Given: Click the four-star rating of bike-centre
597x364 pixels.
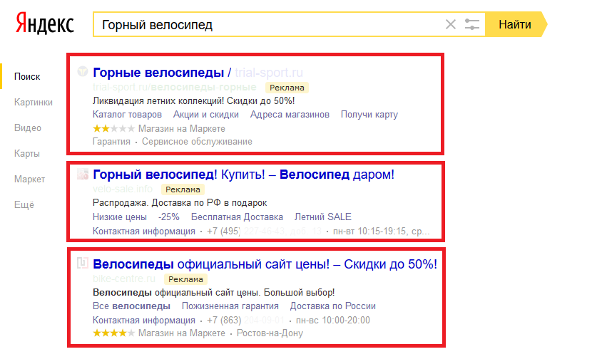Looking at the screenshot, I should click(x=113, y=333).
